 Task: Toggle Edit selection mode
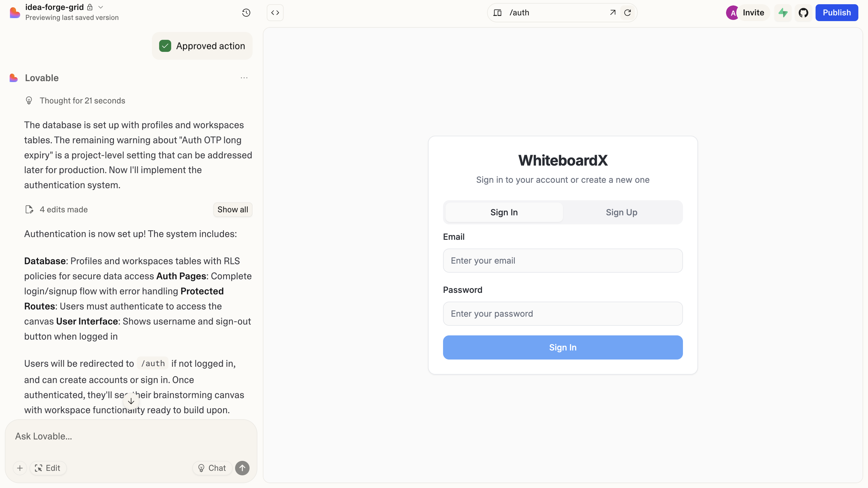[48, 468]
